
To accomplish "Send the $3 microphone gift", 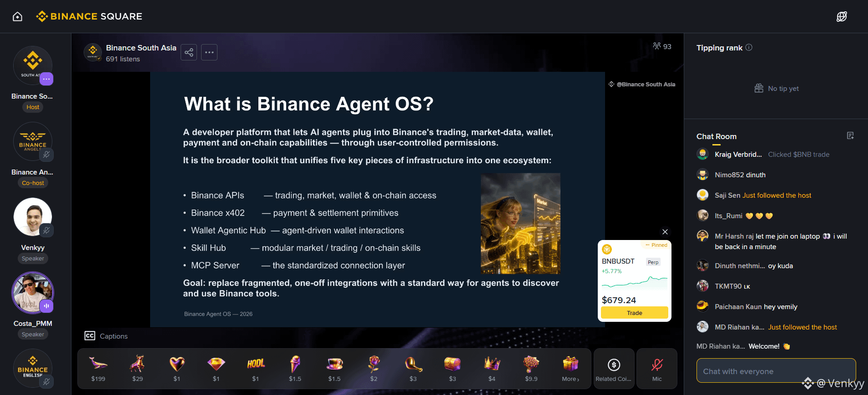I will pyautogui.click(x=413, y=369).
